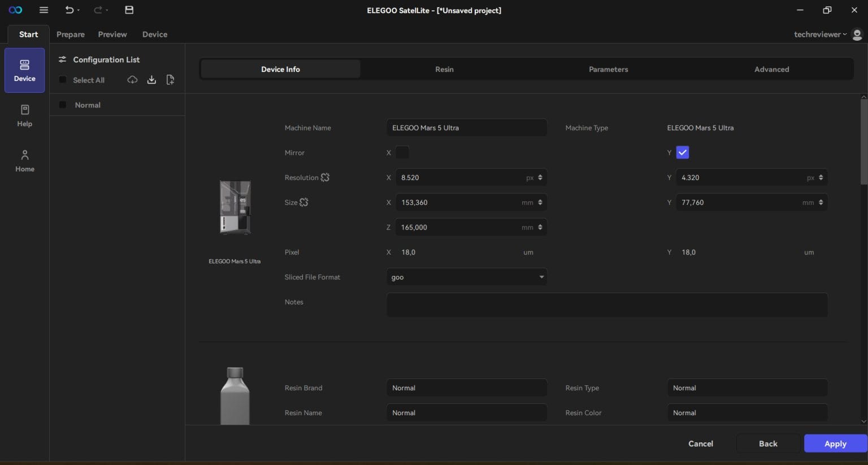Click the save project icon

pyautogui.click(x=129, y=10)
